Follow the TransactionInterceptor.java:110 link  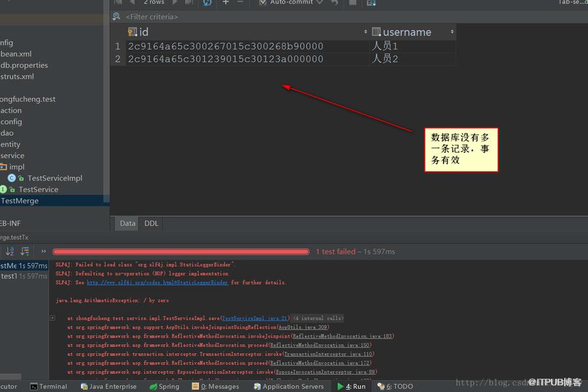pyautogui.click(x=328, y=354)
